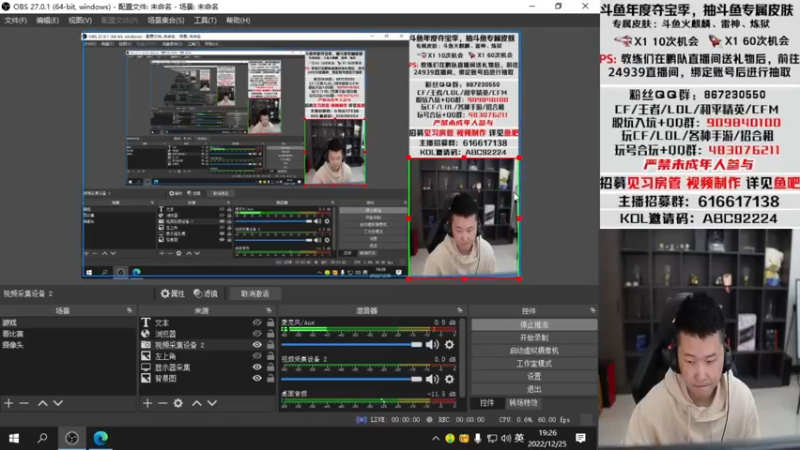Image resolution: width=800 pixels, height=450 pixels.
Task: Hide the 背景图 source via eye icon
Action: (x=257, y=379)
